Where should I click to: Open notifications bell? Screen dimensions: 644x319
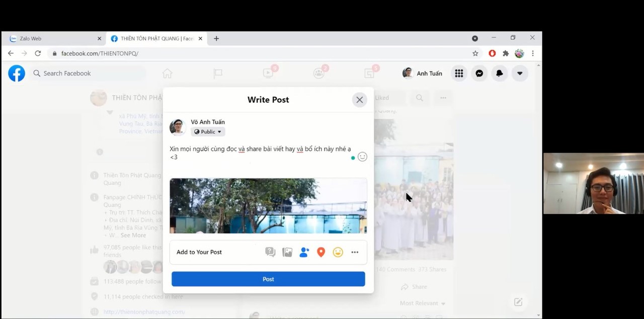500,73
